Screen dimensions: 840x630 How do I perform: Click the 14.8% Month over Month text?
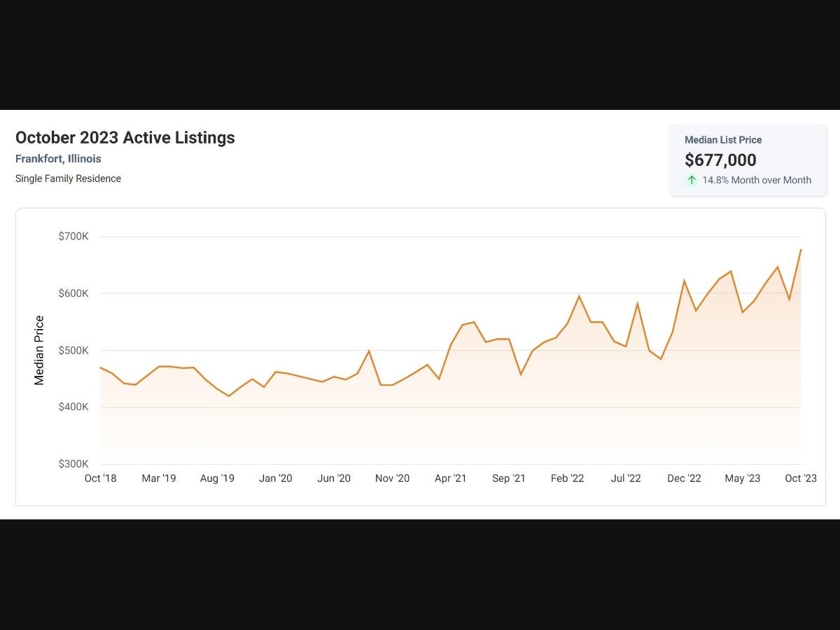(757, 180)
